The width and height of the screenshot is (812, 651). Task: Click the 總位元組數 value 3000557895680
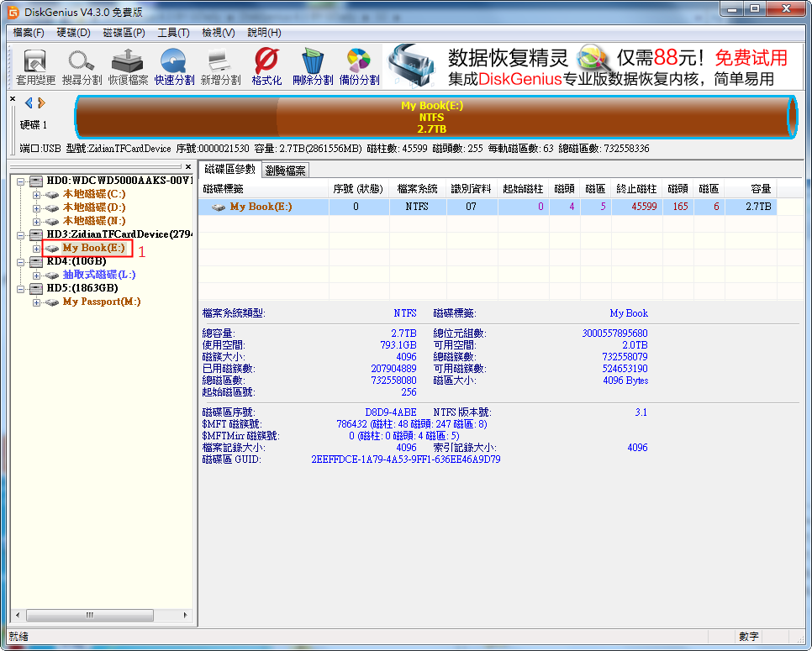coord(614,333)
